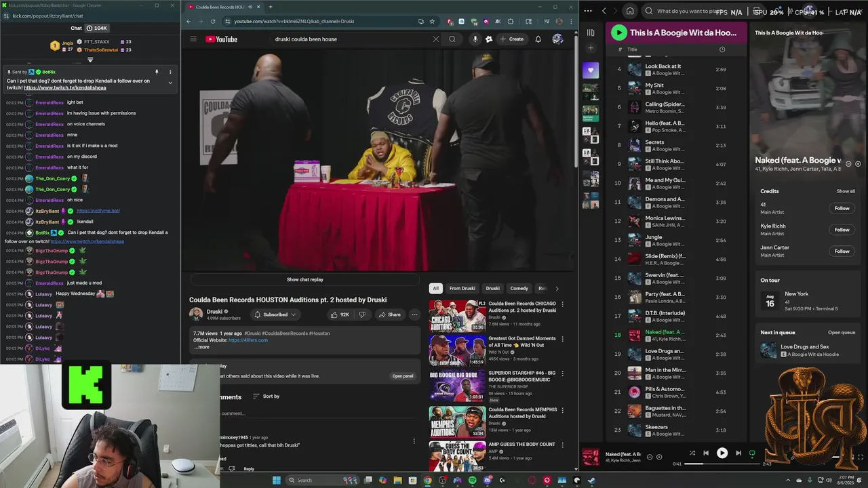Toggle pin on BotRix pinned message
Image resolution: width=868 pixels, height=488 pixels.
pos(157,72)
